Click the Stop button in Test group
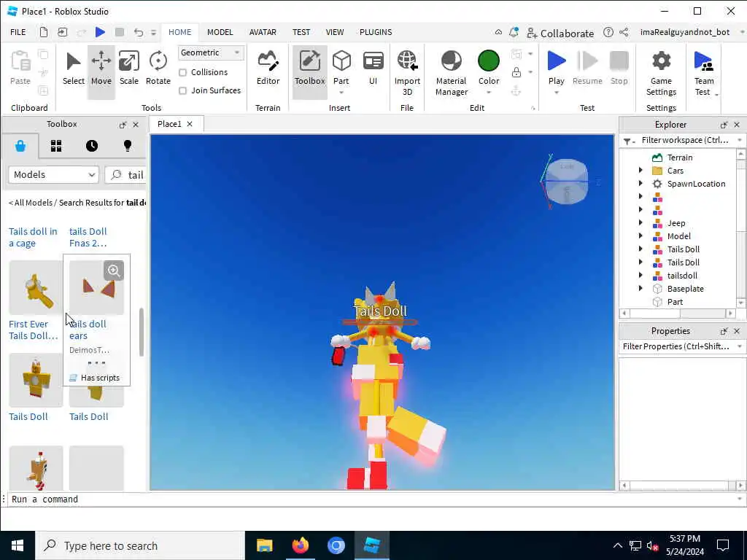747x560 pixels. pos(619,69)
